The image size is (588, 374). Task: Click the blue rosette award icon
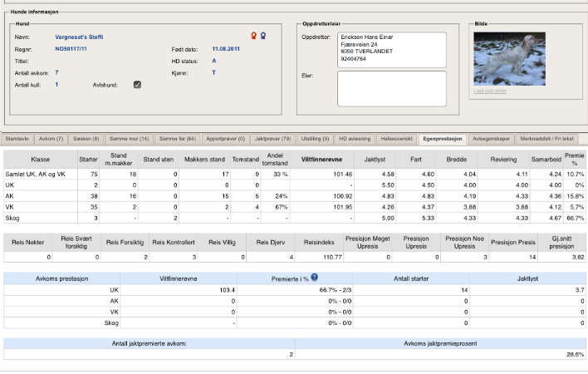click(263, 37)
